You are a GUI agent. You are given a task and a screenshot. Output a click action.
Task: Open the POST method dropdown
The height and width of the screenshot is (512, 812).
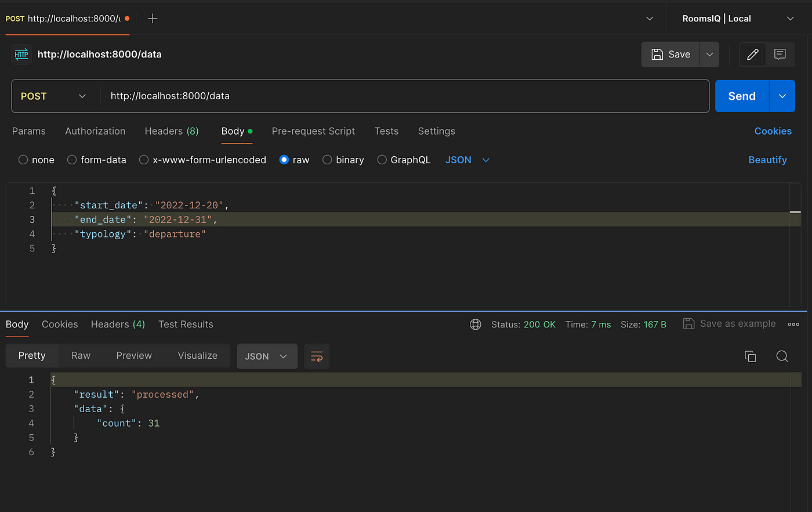point(53,96)
